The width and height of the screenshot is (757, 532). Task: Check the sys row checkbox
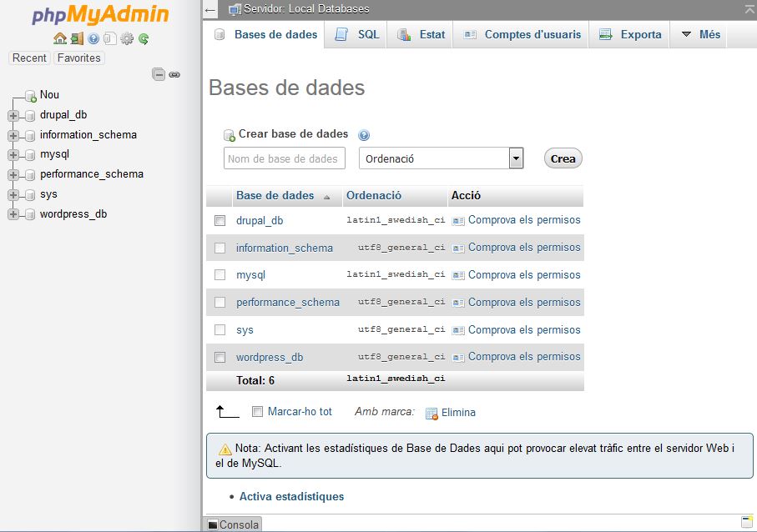pos(220,330)
